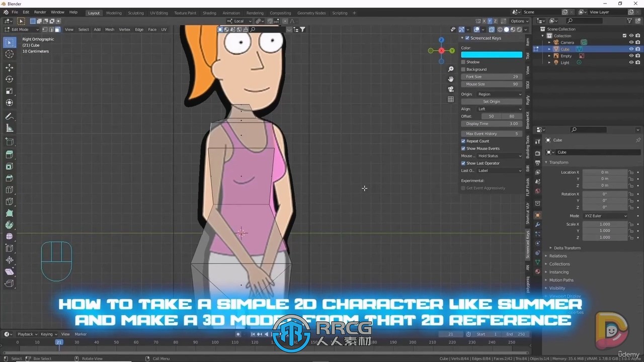Viewport: 644px width, 362px height.
Task: Open the timeline Playback popover
Action: 27,334
